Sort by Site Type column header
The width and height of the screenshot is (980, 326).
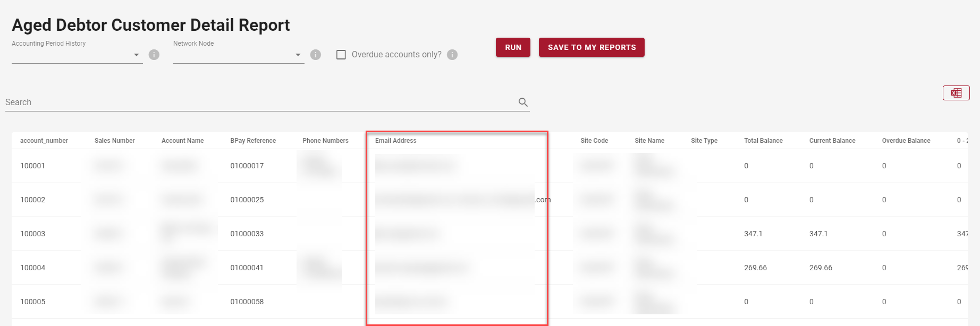click(704, 141)
